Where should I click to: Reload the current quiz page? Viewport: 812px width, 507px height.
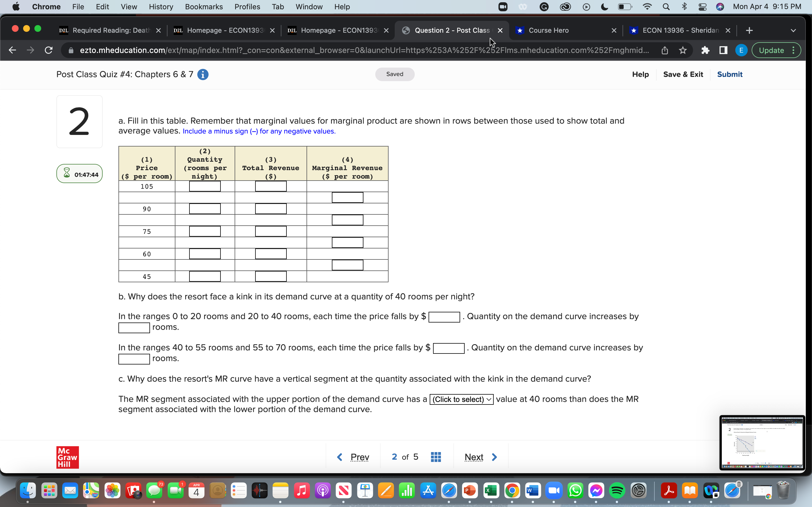[49, 50]
